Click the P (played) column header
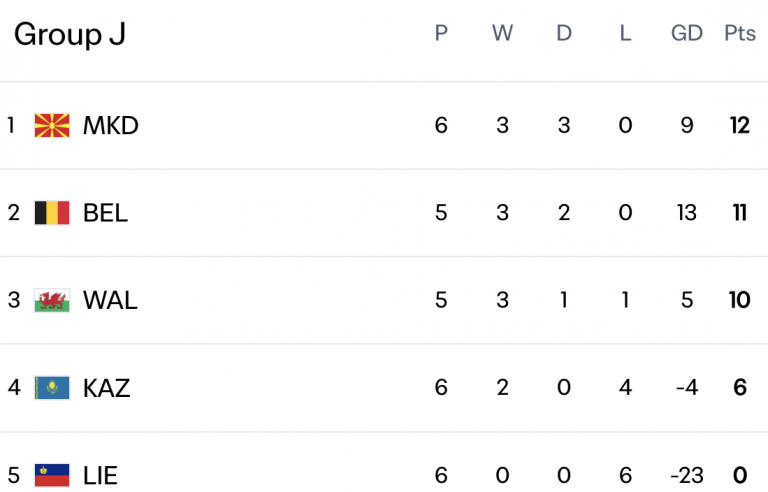The height and width of the screenshot is (492, 768). [441, 33]
